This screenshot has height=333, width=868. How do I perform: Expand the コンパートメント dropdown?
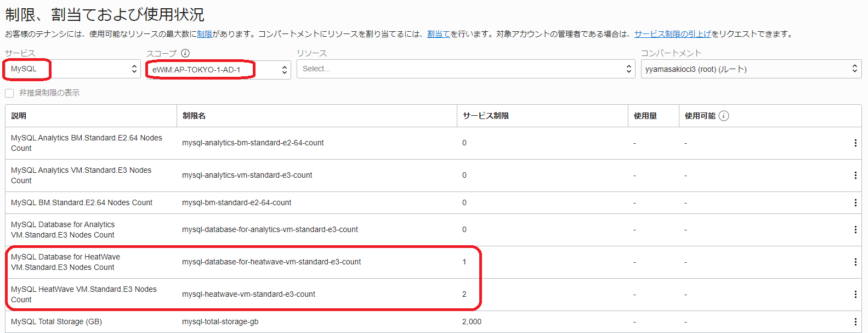(751, 69)
